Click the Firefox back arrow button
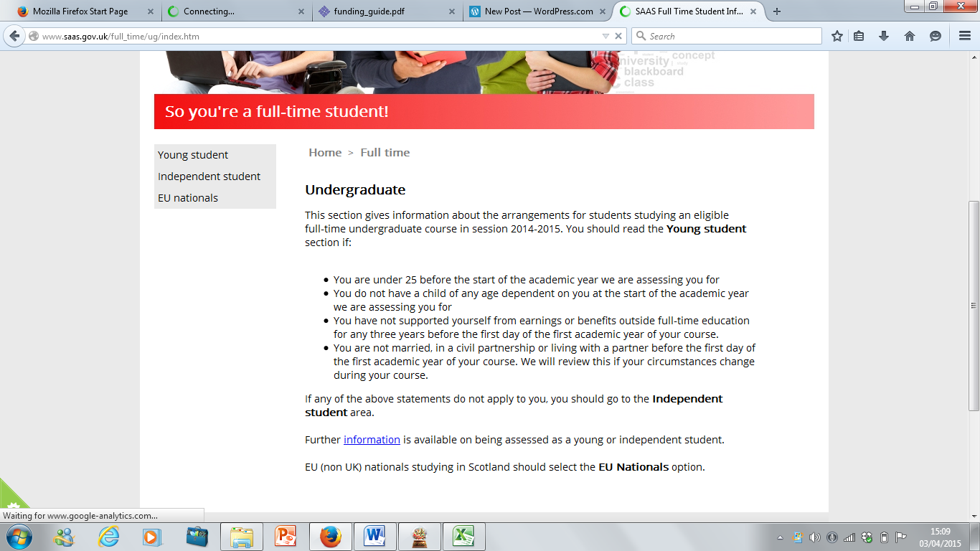 click(14, 36)
